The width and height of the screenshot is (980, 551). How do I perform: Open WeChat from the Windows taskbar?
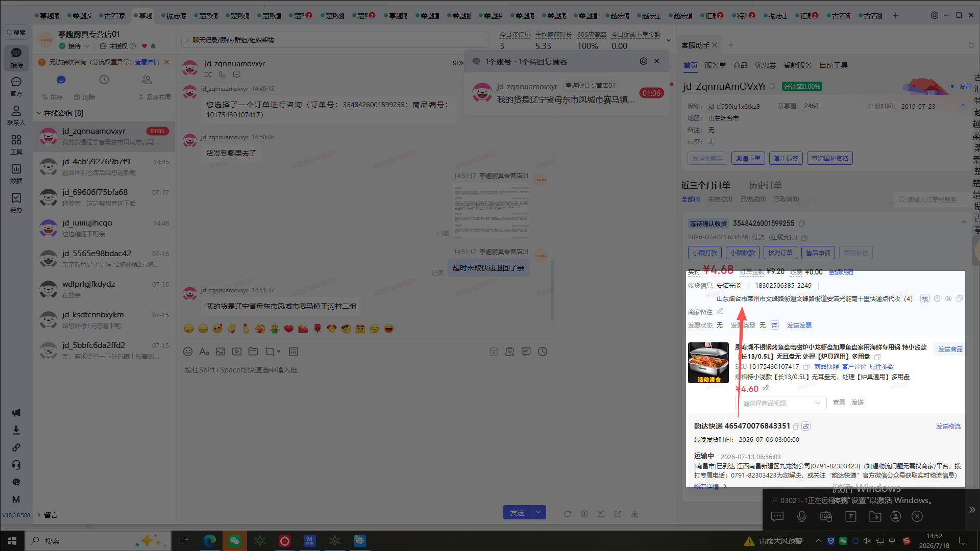coord(234,541)
